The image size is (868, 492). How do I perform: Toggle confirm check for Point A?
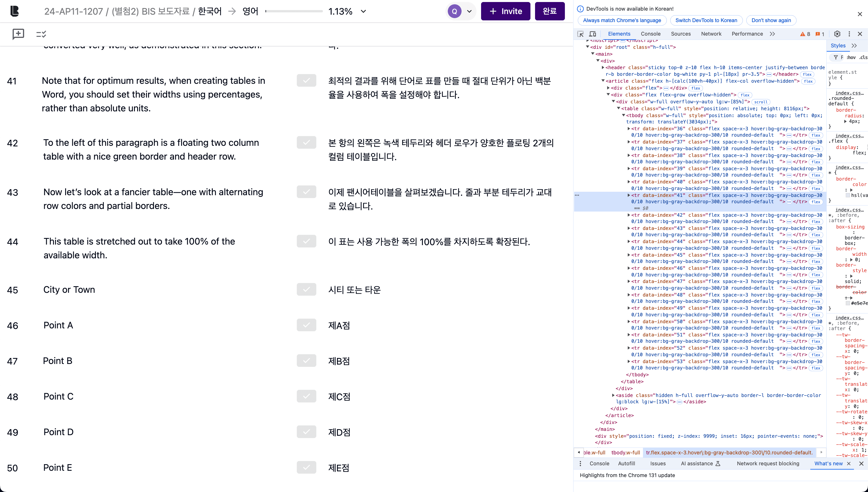coord(307,325)
